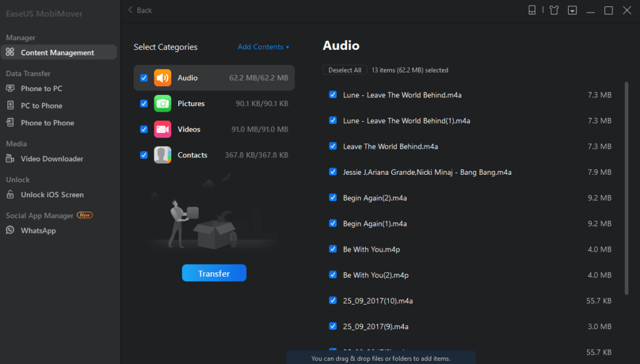Click the Video Downloader icon in sidebar
The width and height of the screenshot is (640, 364).
(10, 159)
